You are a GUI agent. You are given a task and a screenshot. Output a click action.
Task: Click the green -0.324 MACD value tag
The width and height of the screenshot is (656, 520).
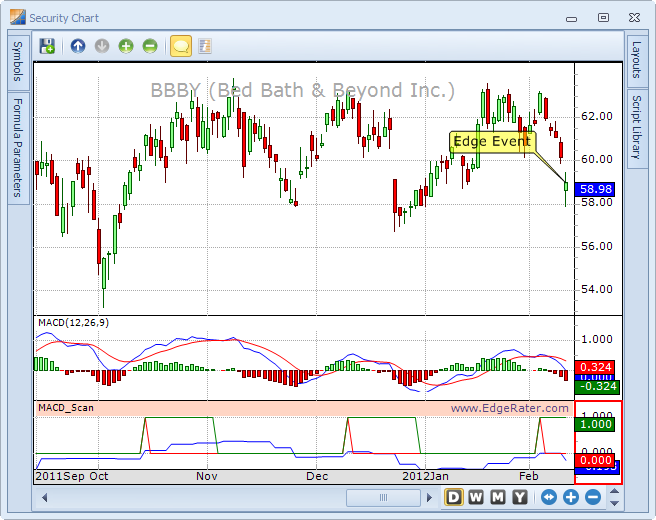point(597,387)
